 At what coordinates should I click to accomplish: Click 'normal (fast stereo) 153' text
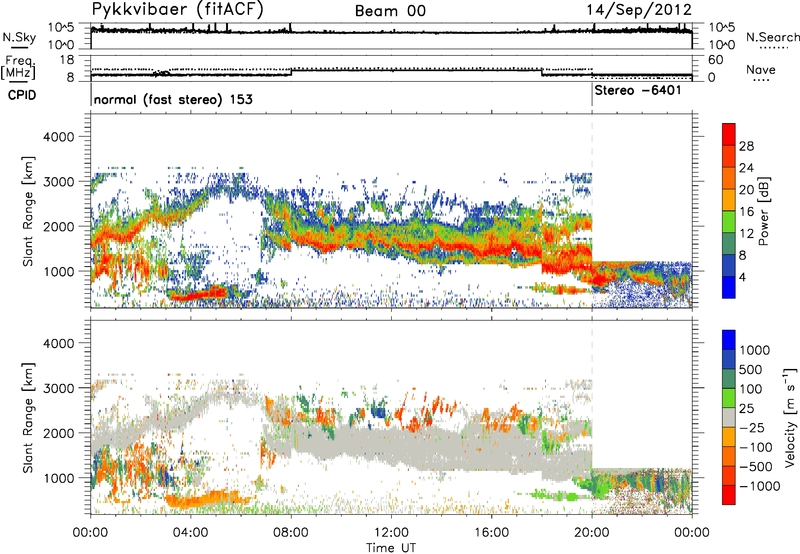pyautogui.click(x=173, y=99)
